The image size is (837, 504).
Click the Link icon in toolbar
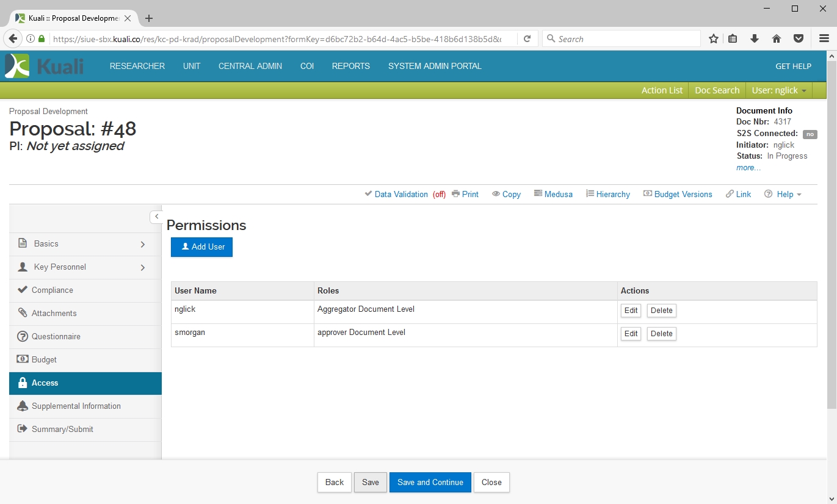point(738,194)
